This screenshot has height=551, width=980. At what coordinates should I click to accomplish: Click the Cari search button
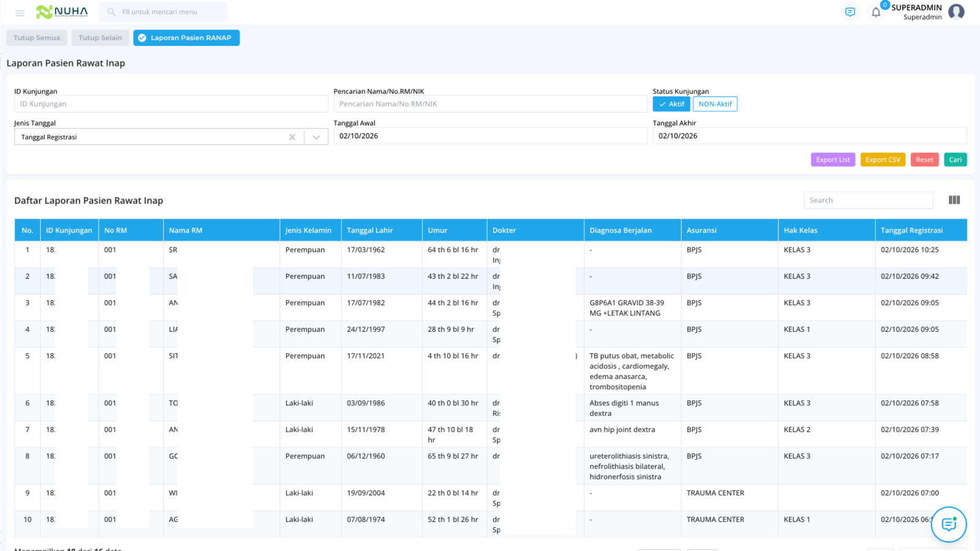(x=956, y=160)
